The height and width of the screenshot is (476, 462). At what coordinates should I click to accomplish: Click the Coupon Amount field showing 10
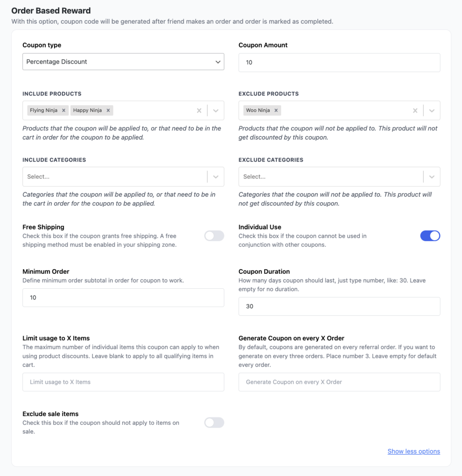(x=339, y=62)
